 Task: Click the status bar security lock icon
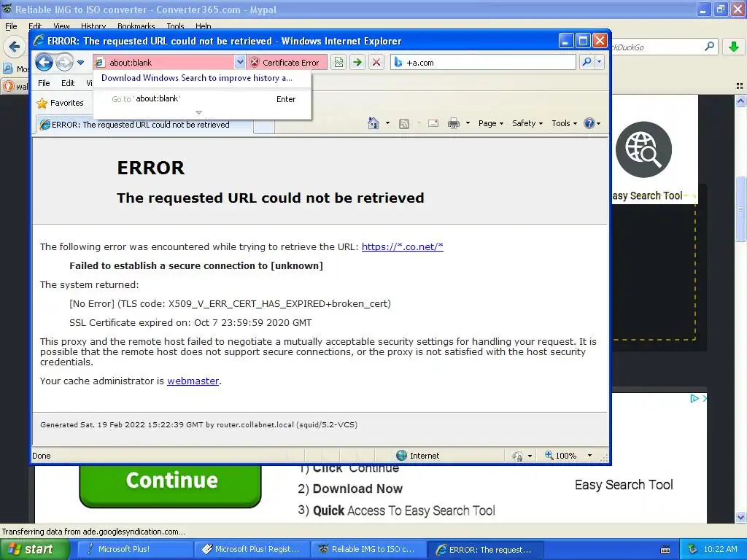(518, 456)
